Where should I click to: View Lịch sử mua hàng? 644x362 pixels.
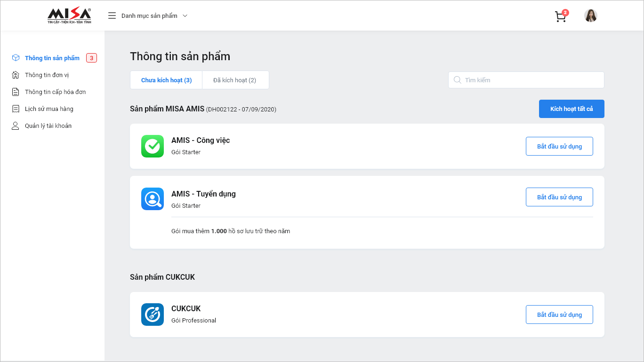[x=49, y=109]
